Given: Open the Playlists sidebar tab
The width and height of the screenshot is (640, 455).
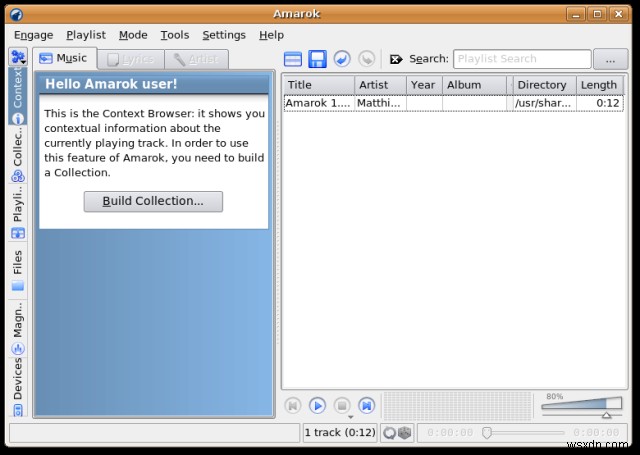Looking at the screenshot, I should (18, 212).
